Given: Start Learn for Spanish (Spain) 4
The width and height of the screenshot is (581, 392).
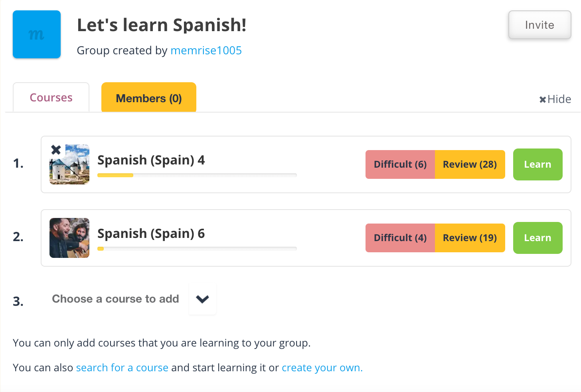Looking at the screenshot, I should pyautogui.click(x=538, y=164).
